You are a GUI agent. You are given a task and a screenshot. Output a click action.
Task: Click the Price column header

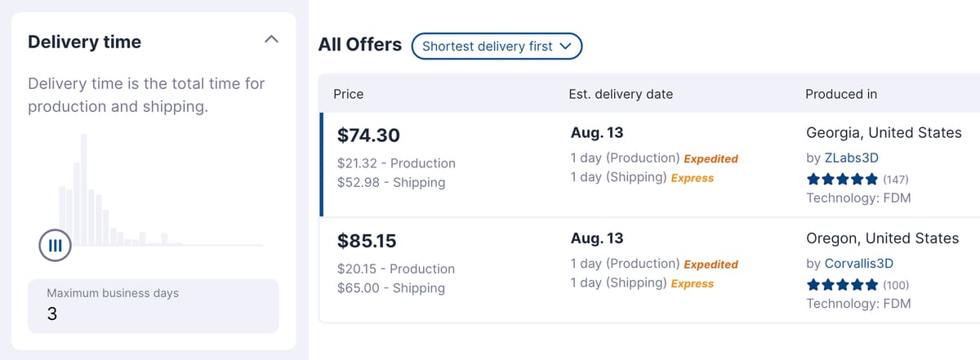[x=349, y=94]
